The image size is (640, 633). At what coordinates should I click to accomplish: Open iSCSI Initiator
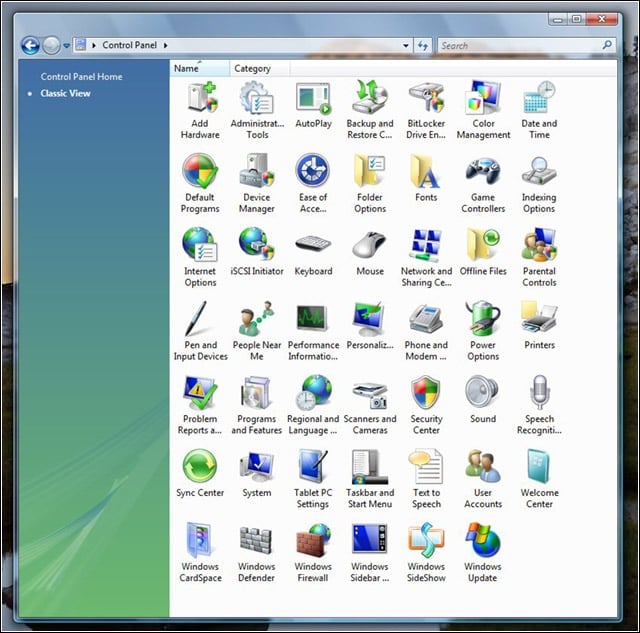[x=257, y=252]
